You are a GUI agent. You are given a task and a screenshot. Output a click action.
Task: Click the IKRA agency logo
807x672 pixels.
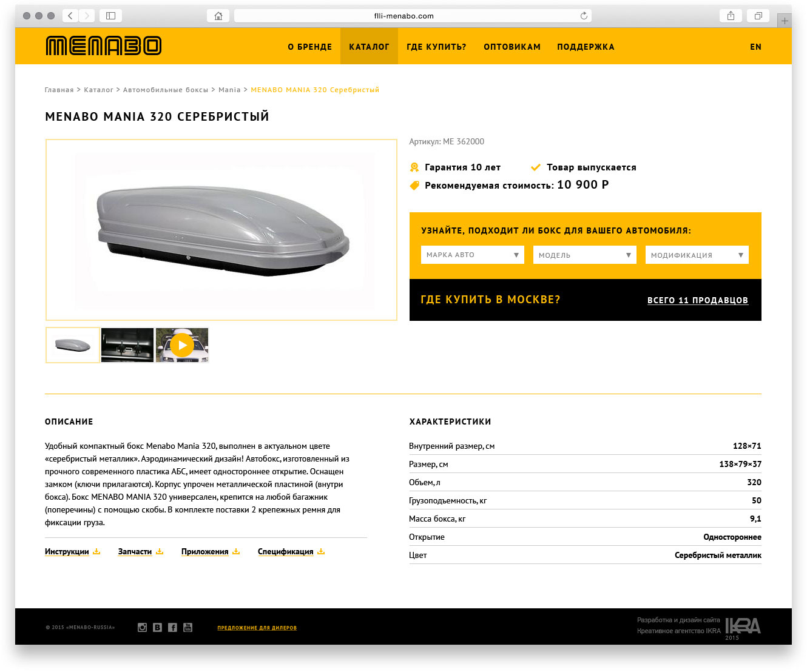(x=743, y=627)
